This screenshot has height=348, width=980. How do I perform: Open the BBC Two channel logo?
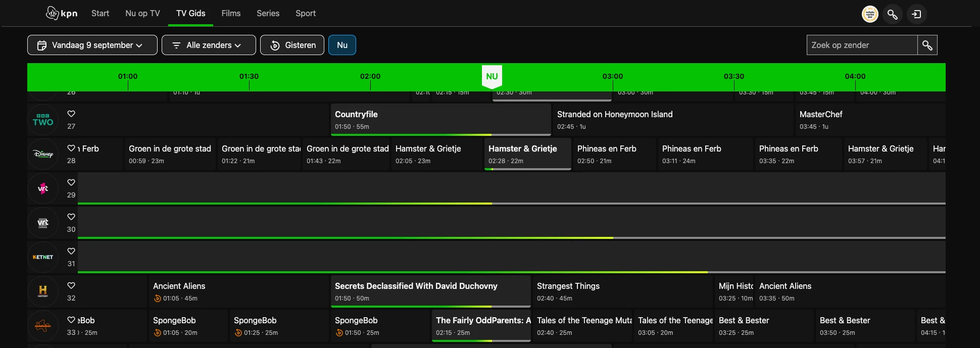(43, 120)
